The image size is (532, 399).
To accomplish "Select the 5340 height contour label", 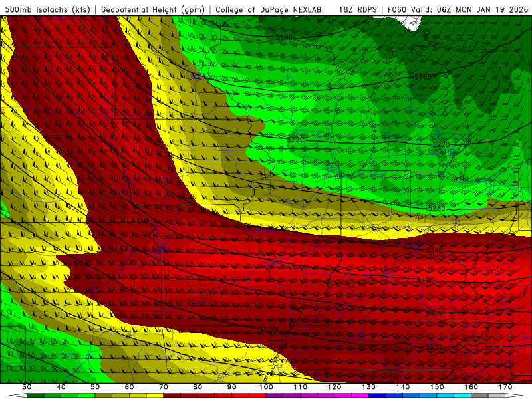I will [434, 251].
